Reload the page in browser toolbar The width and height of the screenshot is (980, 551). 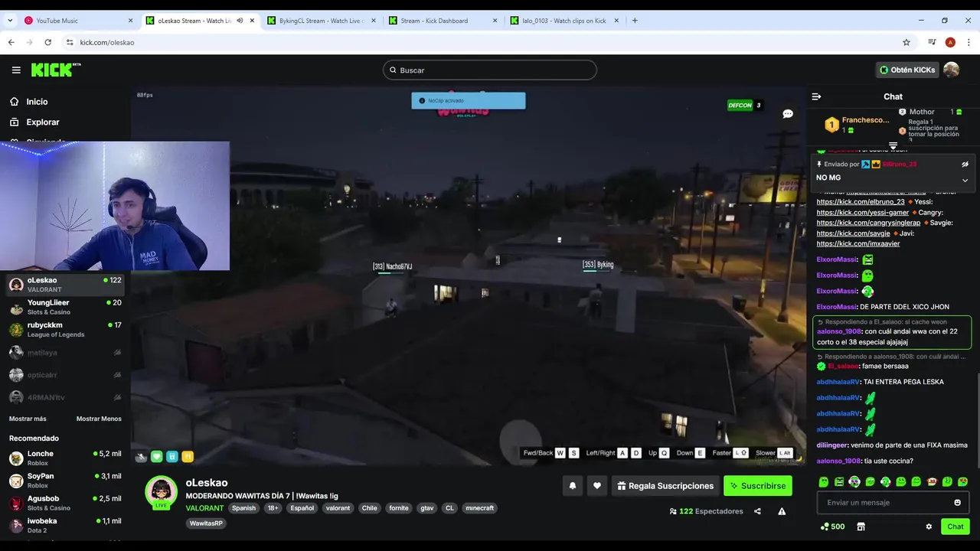(x=47, y=43)
